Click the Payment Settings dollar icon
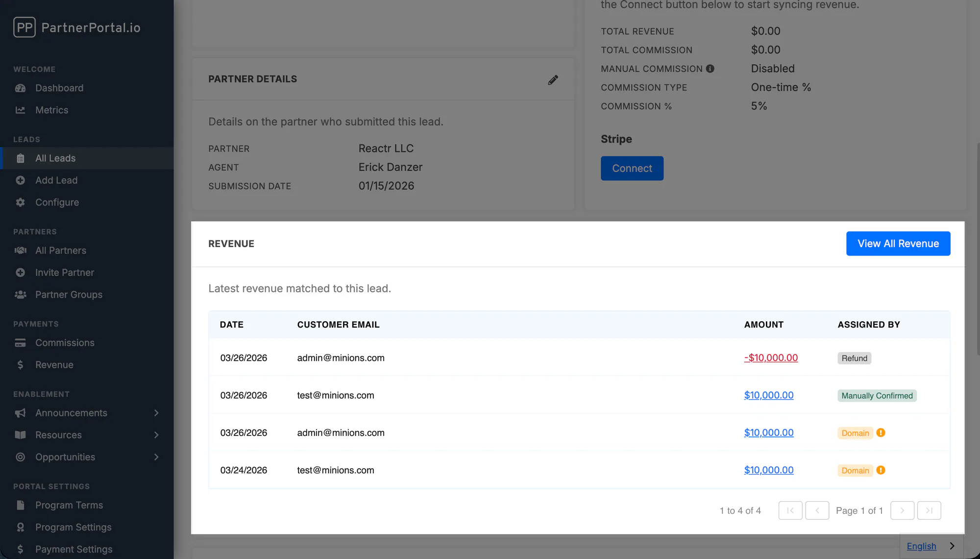This screenshot has height=559, width=980. [20, 549]
